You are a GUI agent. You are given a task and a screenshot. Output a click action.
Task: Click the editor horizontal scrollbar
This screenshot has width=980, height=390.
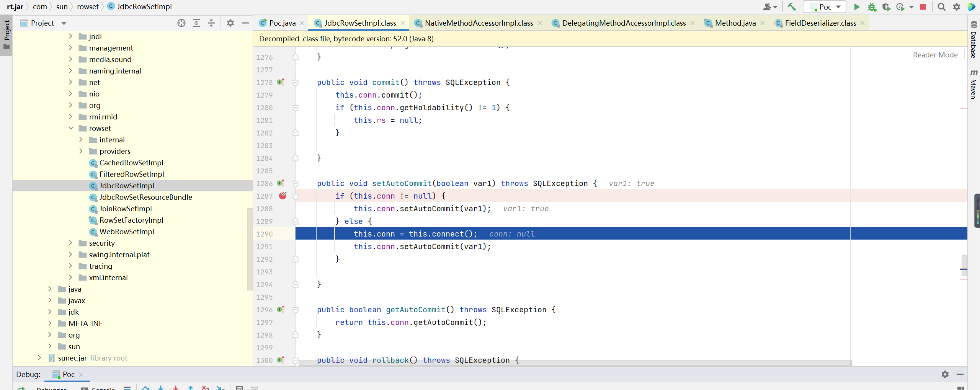(x=574, y=363)
